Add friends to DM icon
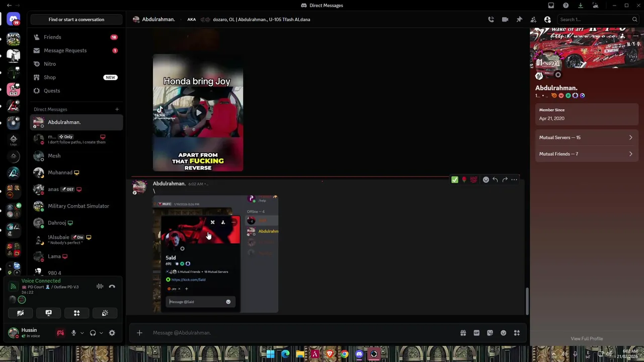Screen dimensions: 644x362 click(533, 20)
